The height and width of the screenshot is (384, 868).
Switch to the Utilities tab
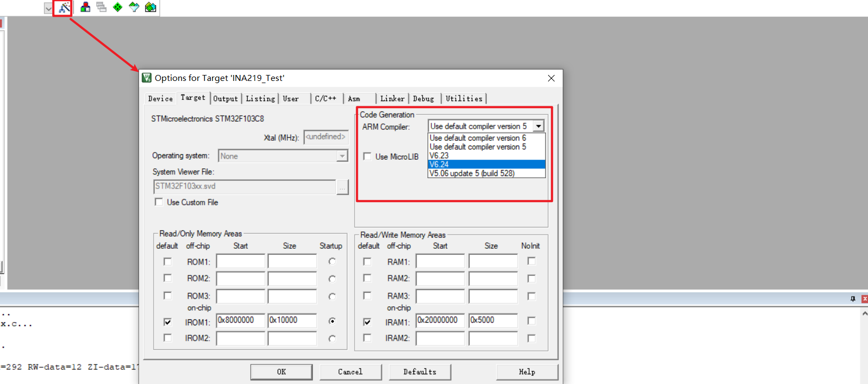464,99
